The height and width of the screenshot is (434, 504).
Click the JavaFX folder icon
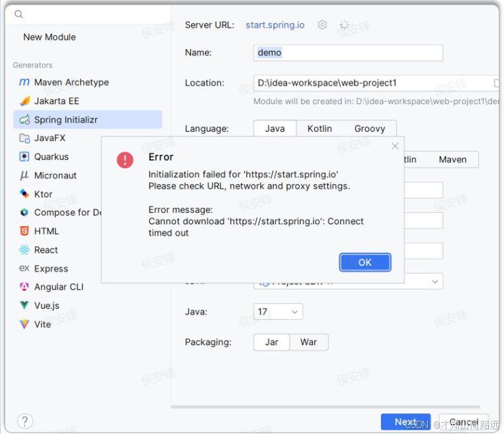[x=24, y=138]
